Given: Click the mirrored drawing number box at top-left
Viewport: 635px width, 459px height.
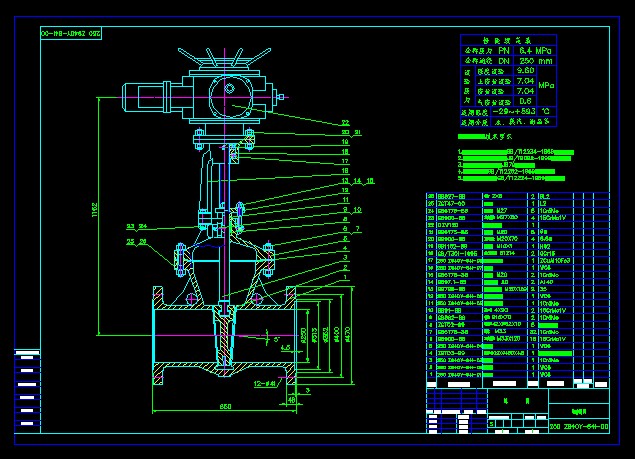Looking at the screenshot, I should point(70,33).
